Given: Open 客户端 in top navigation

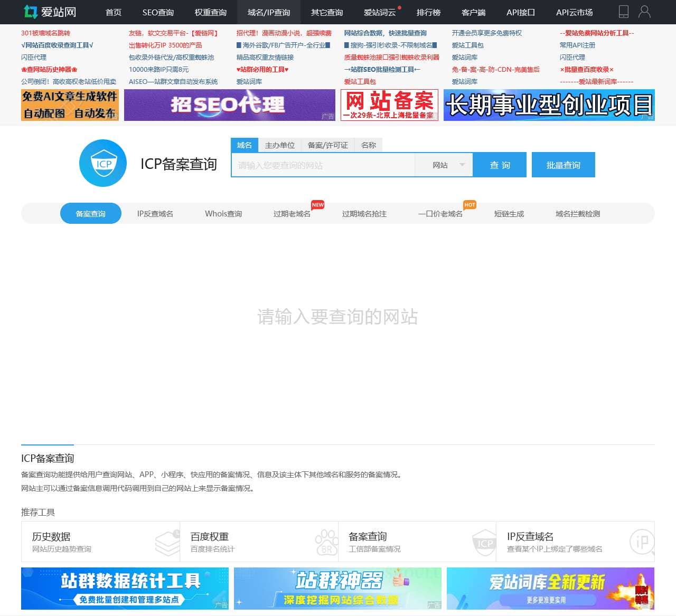Looking at the screenshot, I should (x=473, y=12).
